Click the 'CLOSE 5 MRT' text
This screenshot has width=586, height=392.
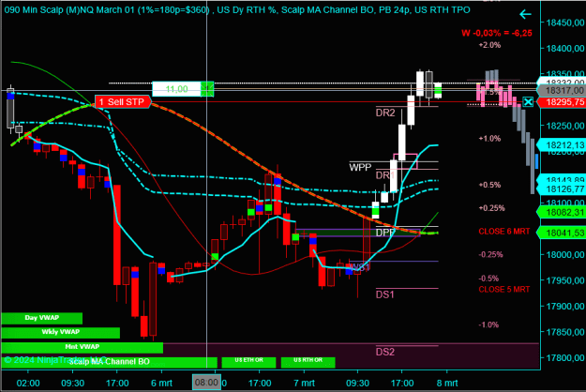504,289
